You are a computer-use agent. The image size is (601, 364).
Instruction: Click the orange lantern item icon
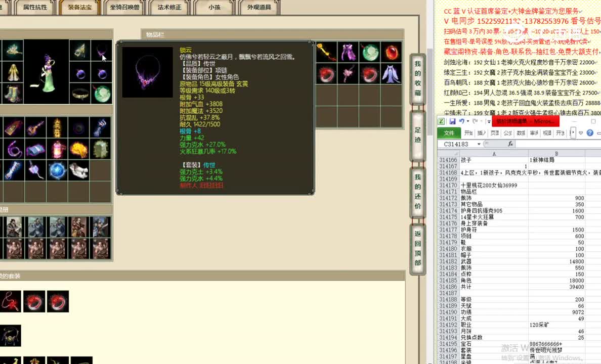pyautogui.click(x=57, y=148)
